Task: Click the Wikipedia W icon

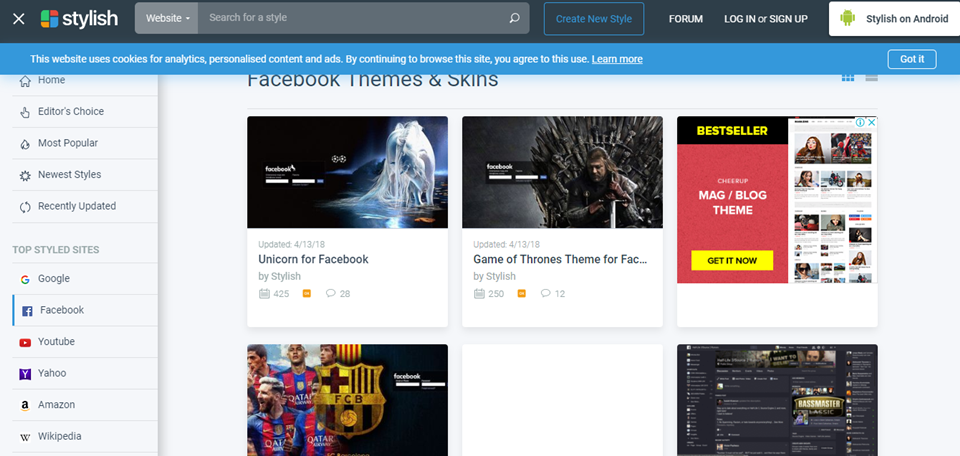Action: coord(25,438)
